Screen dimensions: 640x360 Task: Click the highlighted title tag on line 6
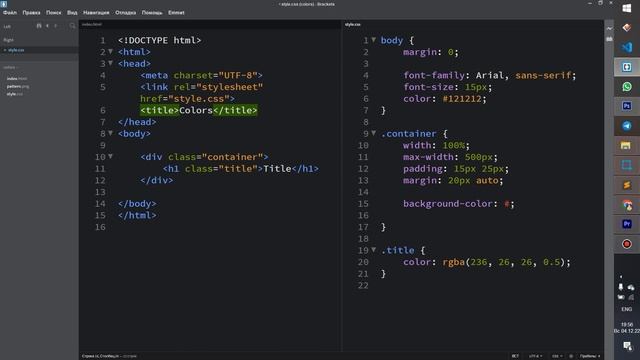point(199,110)
